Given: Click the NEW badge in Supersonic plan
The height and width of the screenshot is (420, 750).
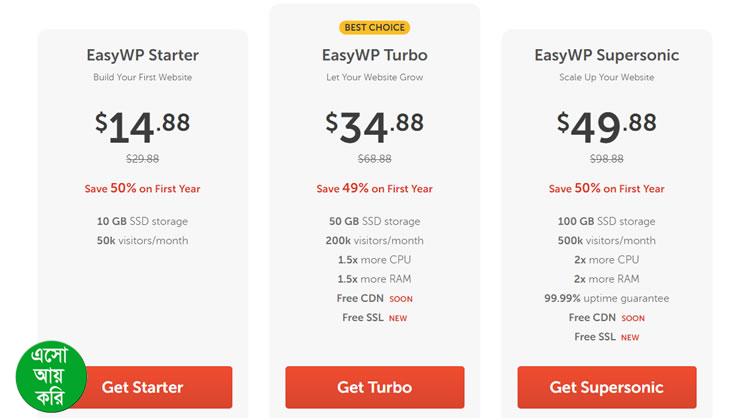Looking at the screenshot, I should (x=630, y=338).
